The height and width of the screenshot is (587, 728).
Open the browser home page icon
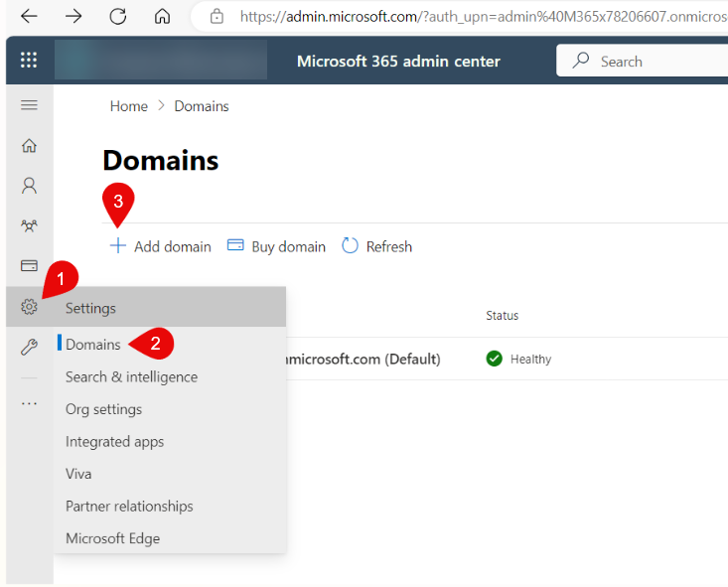pos(162,17)
